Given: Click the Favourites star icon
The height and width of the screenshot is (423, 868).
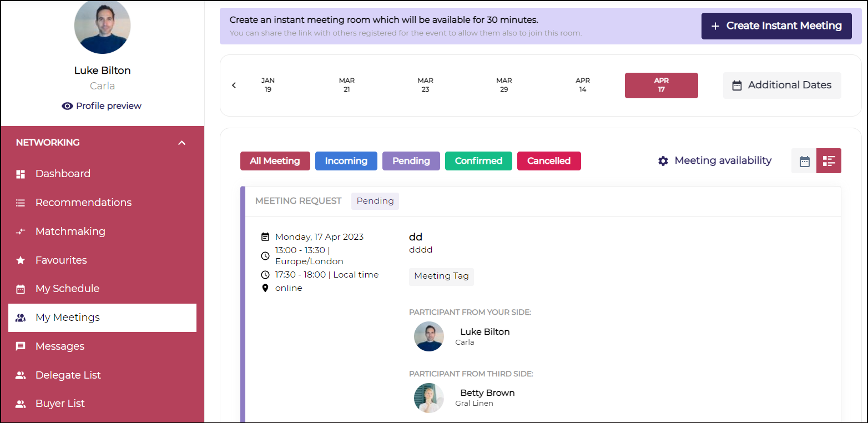Looking at the screenshot, I should click(x=21, y=260).
